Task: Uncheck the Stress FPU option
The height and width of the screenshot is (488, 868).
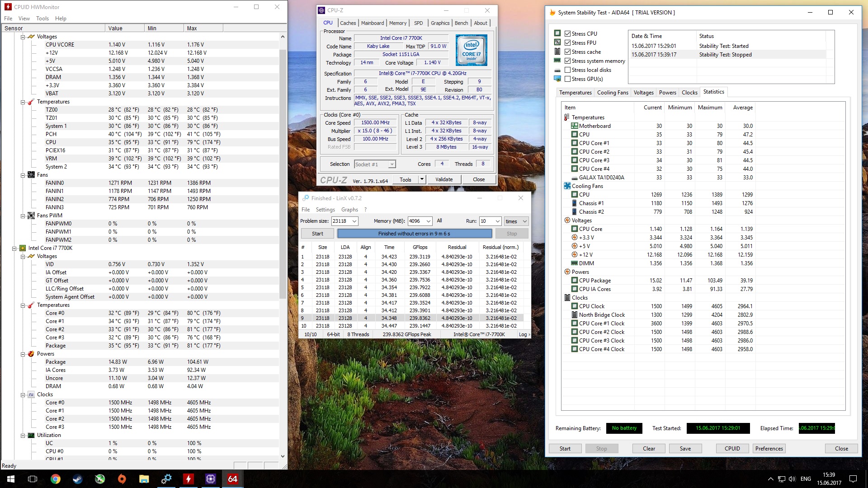Action: click(567, 43)
